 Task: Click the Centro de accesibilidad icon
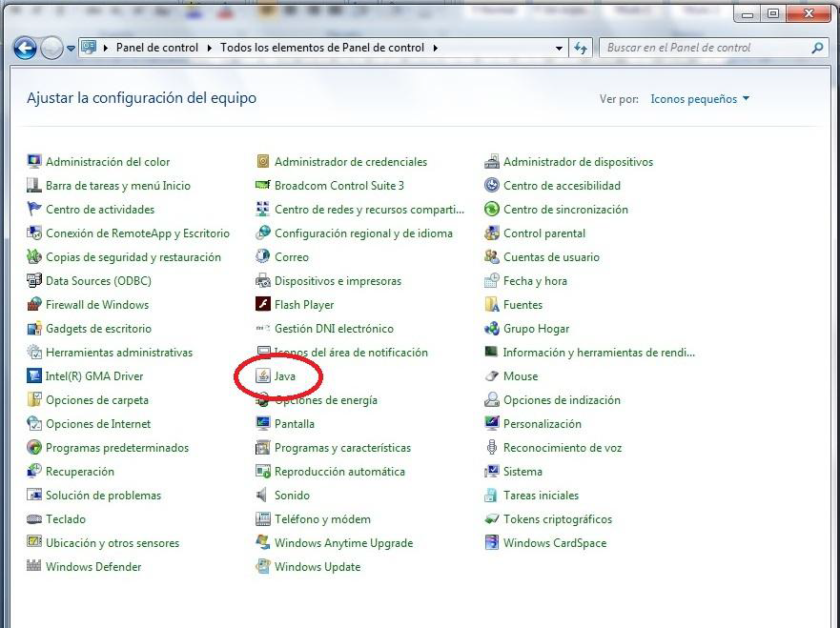(491, 185)
